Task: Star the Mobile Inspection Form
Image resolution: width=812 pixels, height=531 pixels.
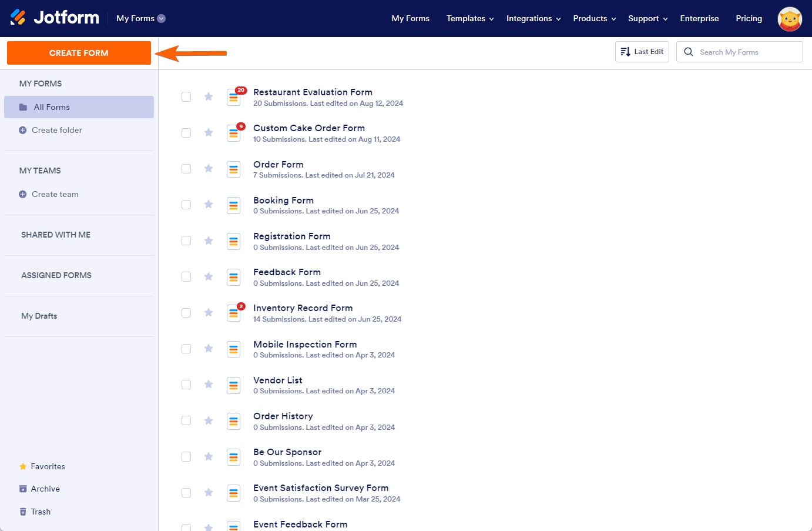Action: pyautogui.click(x=209, y=348)
